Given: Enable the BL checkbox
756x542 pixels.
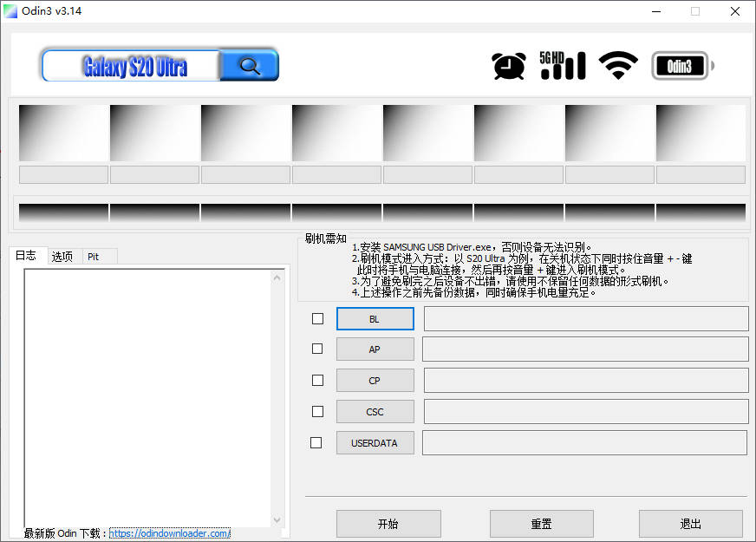Looking at the screenshot, I should click(317, 319).
